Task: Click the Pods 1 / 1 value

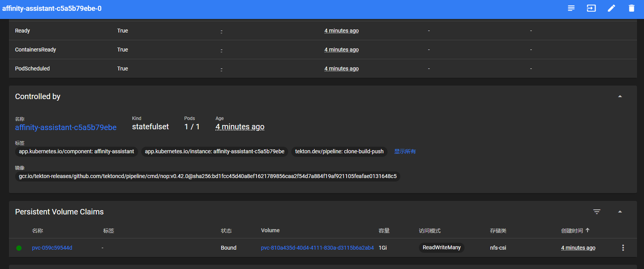Action: tap(192, 127)
